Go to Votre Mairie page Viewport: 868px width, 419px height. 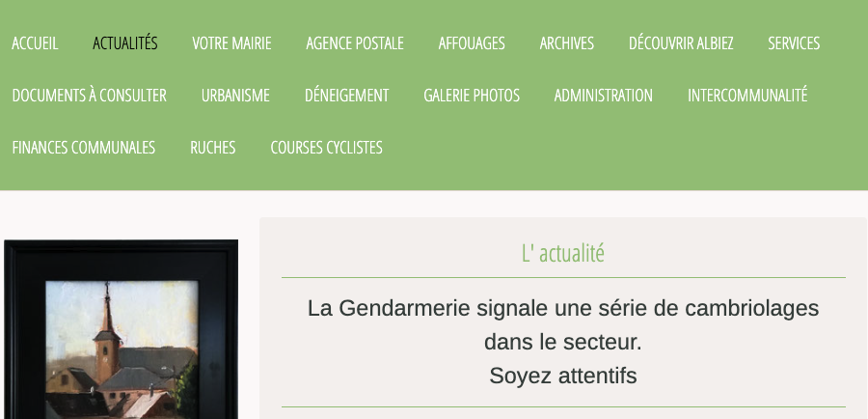231,43
